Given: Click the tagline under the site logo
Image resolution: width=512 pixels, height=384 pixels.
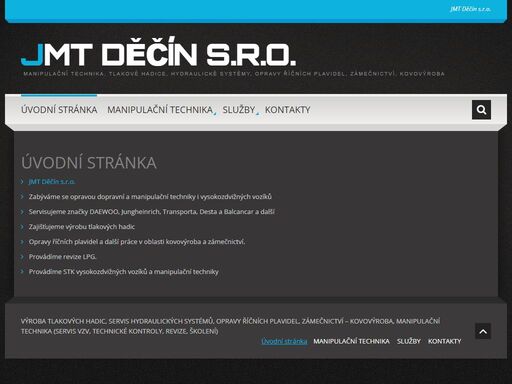Looking at the screenshot, I should [234, 74].
